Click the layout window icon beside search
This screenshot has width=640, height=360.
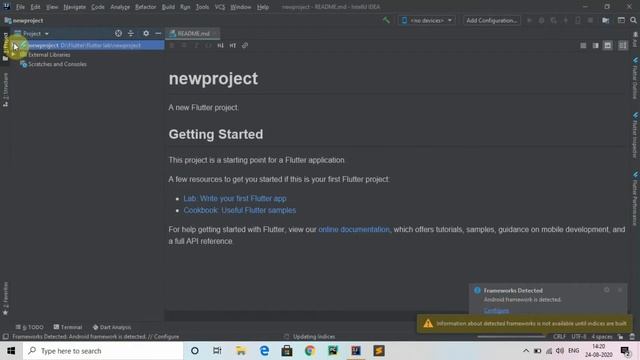point(621,20)
